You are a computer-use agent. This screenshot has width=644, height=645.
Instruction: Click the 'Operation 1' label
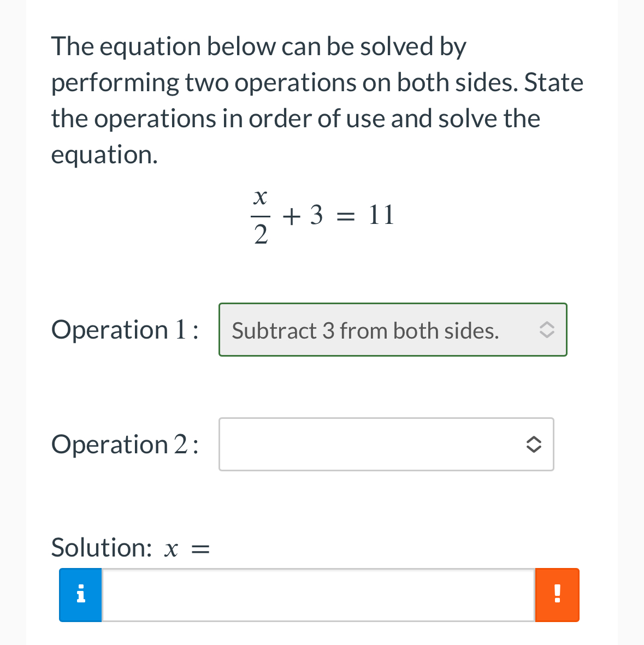click(x=124, y=330)
